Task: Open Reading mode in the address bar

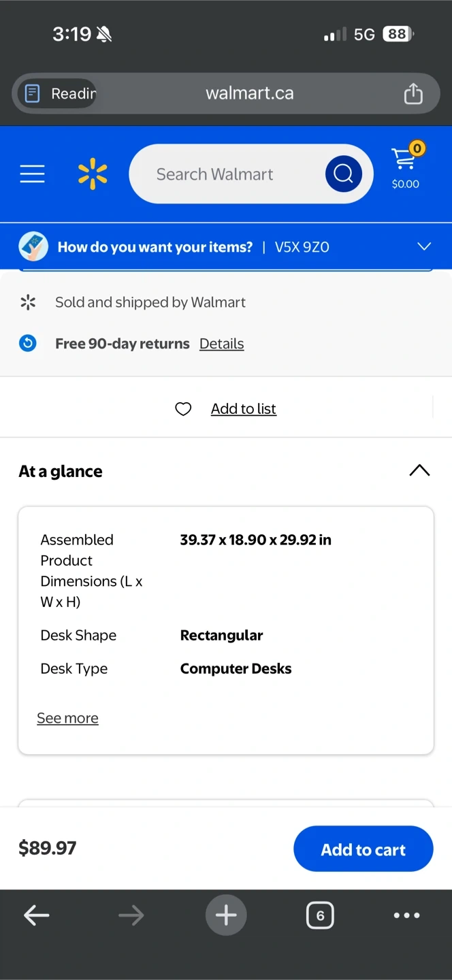Action: point(59,93)
